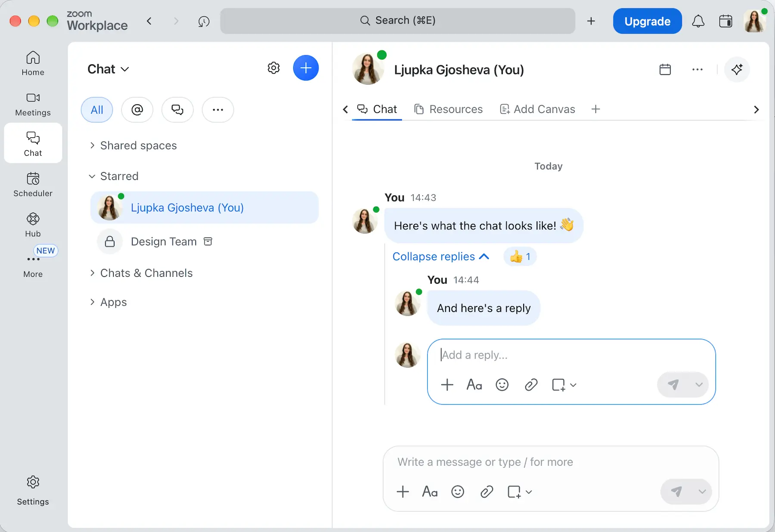Viewport: 775px width, 532px height.
Task: Select Ljupka Gjosheva (You) chat
Action: click(205, 207)
